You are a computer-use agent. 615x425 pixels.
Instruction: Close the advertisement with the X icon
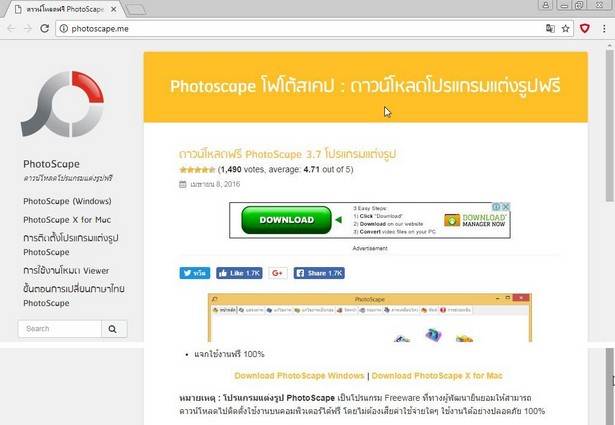coord(506,206)
